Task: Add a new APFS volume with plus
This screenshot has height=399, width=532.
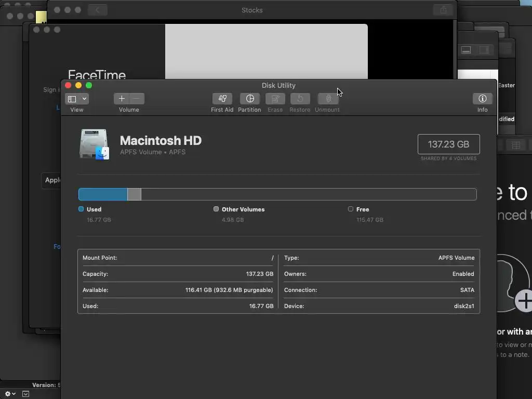Action: click(122, 99)
